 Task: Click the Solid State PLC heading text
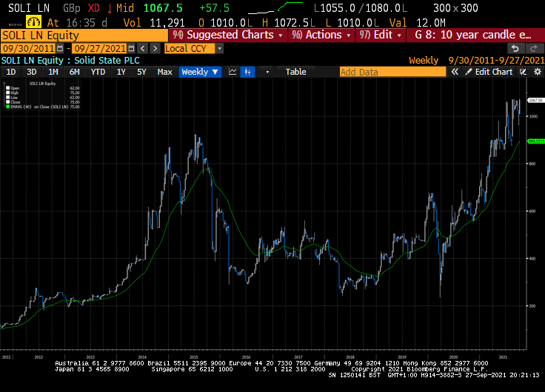pyautogui.click(x=107, y=61)
